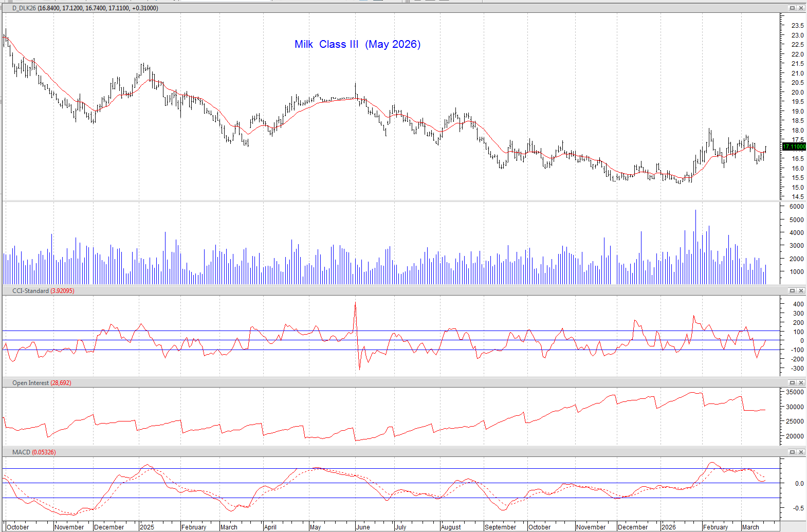Close the D_DLK26 price chart pane

click(801, 8)
